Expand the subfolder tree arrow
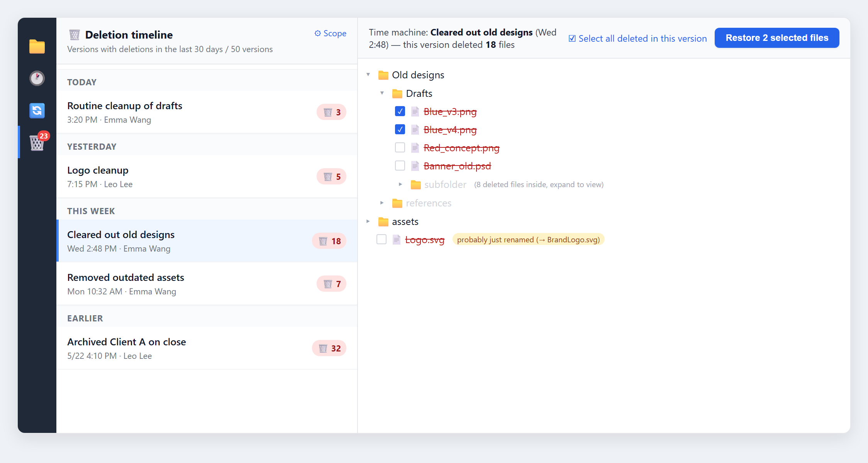Screen dimensions: 868x463 [x=400, y=184]
